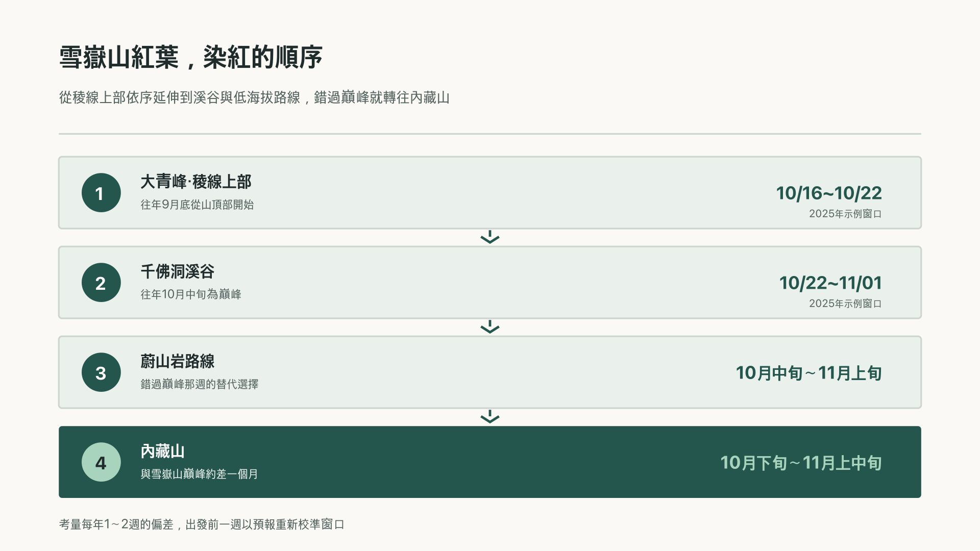Click 2025年示例窗口 under 10/16~10/22
This screenshot has width=980, height=551.
845,214
